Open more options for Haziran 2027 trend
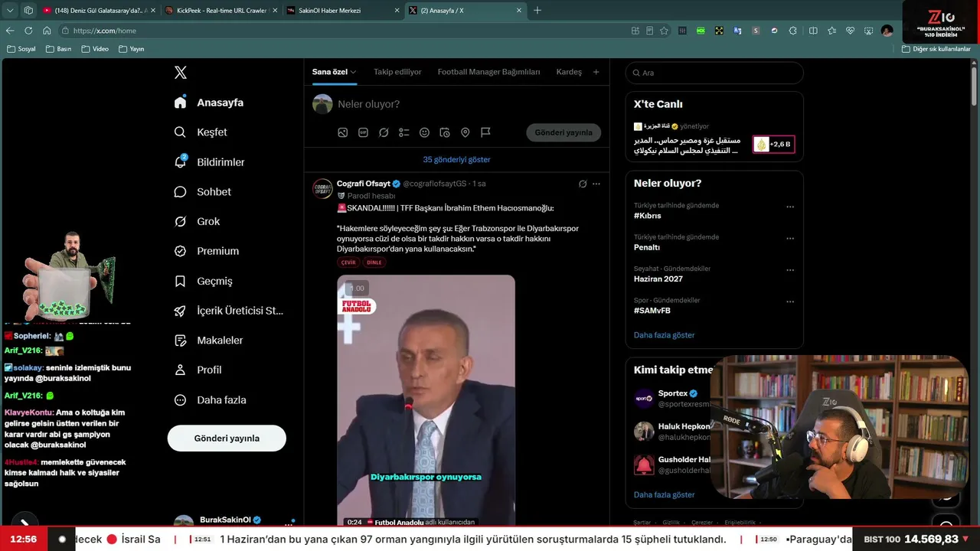Image resolution: width=980 pixels, height=551 pixels. click(790, 270)
